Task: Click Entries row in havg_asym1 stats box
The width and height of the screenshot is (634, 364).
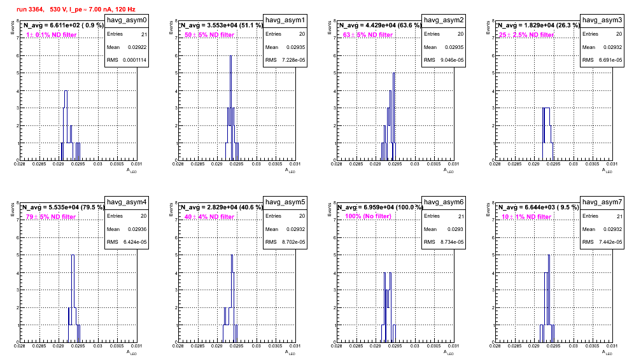Action: point(285,34)
